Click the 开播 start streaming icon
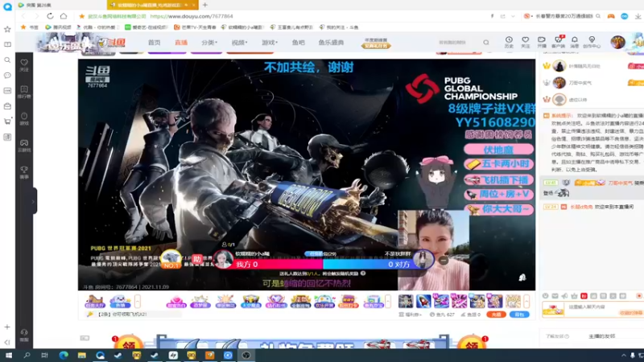Image resolution: width=644 pixels, height=362 pixels. 541,42
